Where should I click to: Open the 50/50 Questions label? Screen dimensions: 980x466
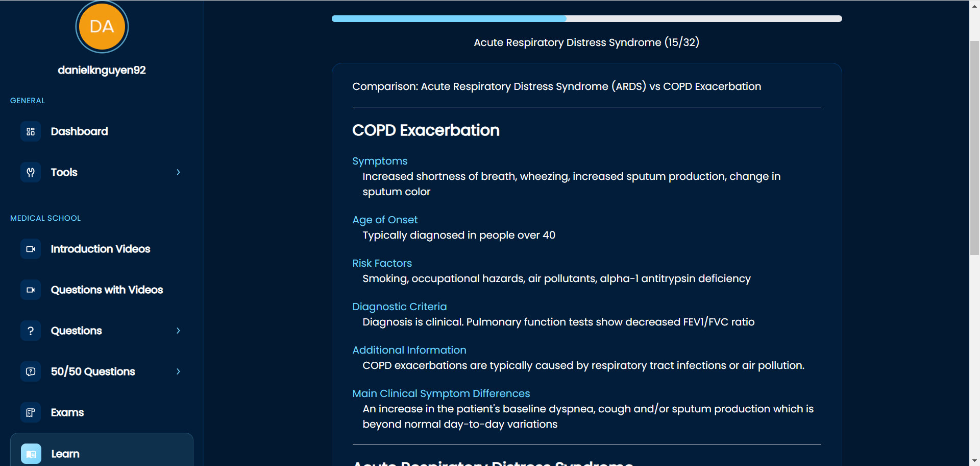(x=93, y=371)
